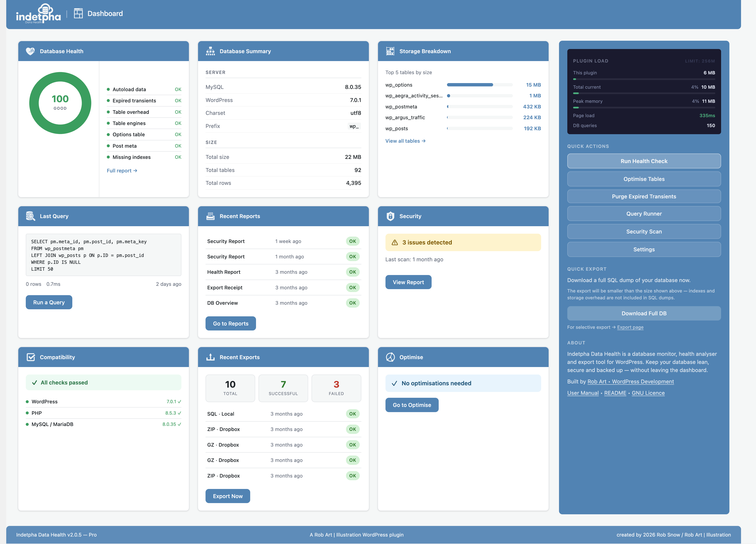Select the DB Overview report row

[283, 303]
